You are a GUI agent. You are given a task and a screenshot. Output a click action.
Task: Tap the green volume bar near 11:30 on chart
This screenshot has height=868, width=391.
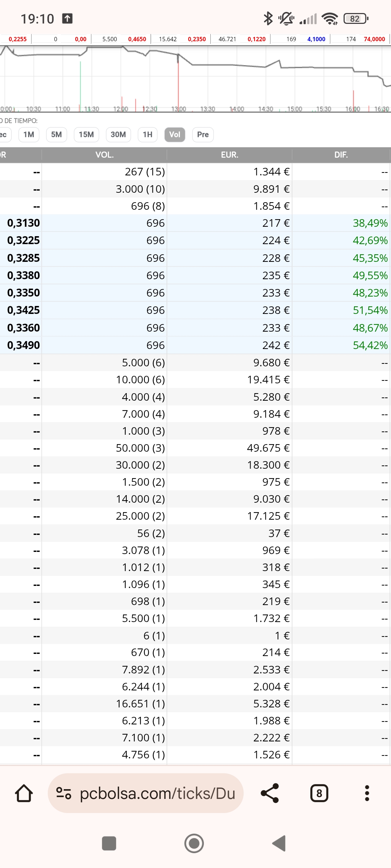point(80,87)
